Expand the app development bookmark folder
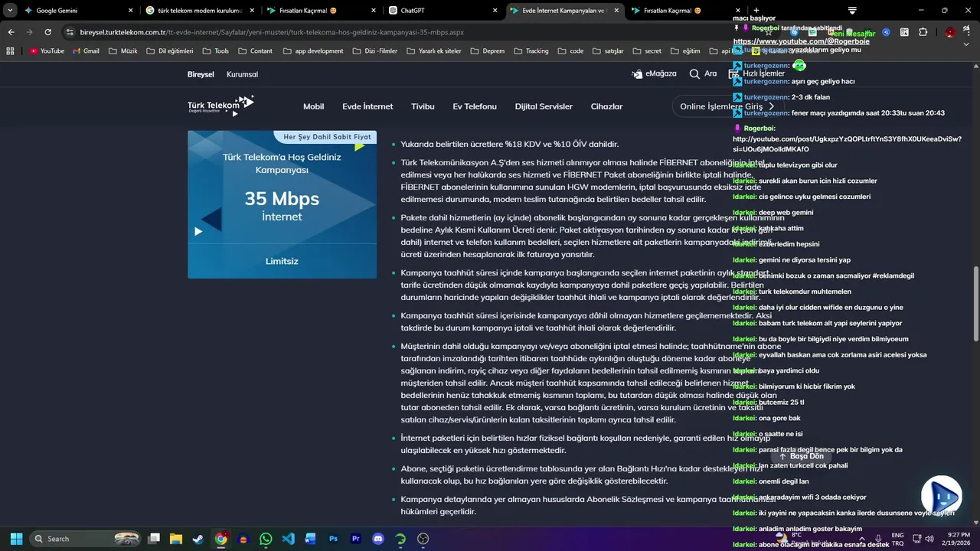Image resolution: width=980 pixels, height=551 pixels. (312, 51)
